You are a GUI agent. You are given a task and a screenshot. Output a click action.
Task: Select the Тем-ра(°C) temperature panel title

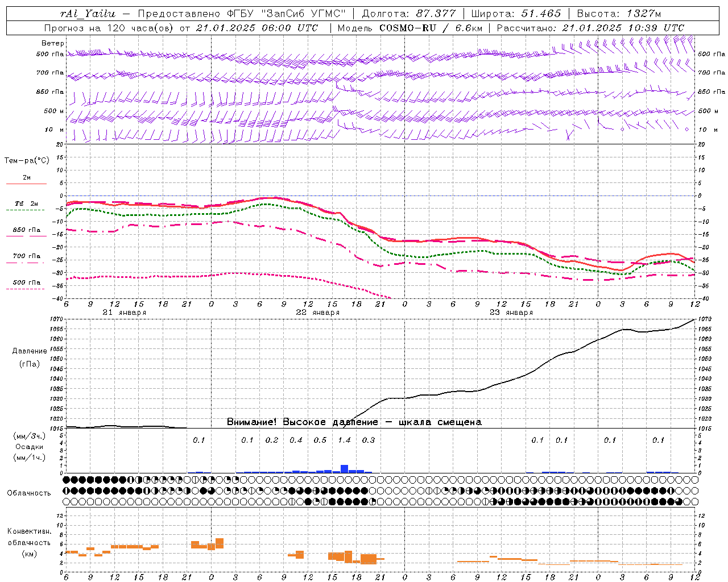(27, 161)
